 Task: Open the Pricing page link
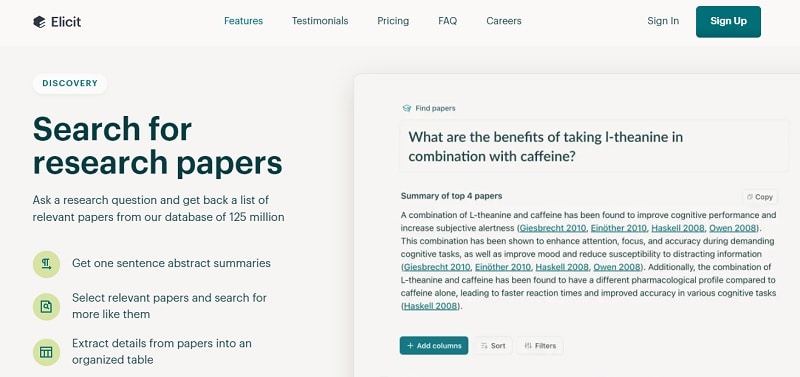(x=393, y=21)
